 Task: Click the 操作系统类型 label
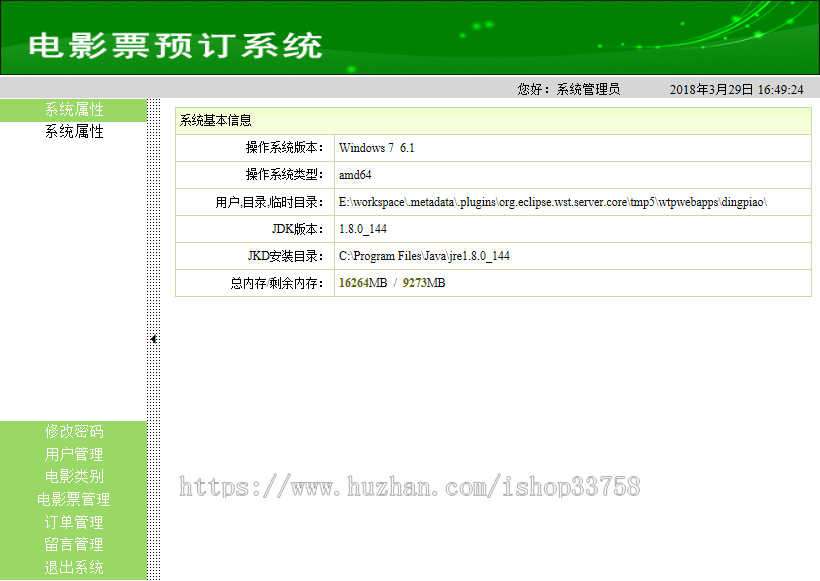pyautogui.click(x=285, y=175)
